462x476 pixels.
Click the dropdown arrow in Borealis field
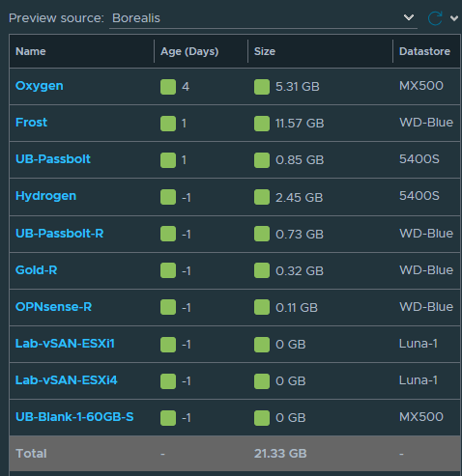[x=409, y=17]
